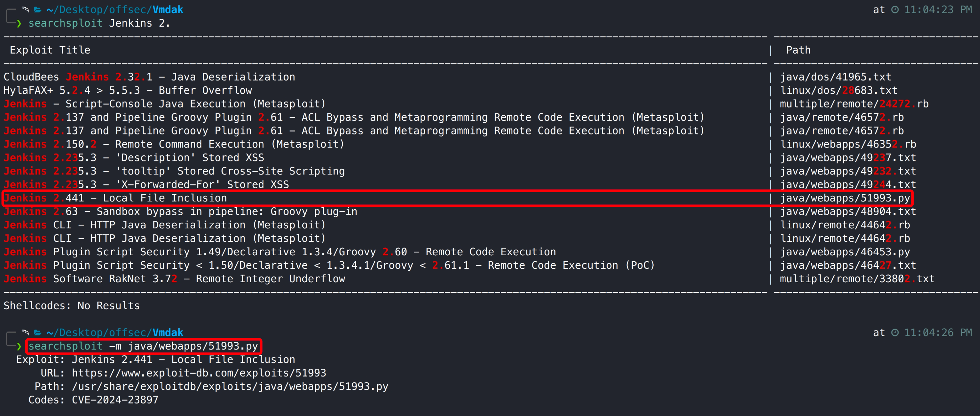The height and width of the screenshot is (416, 980).
Task: Click folder icon in the lower prompt line
Action: click(x=38, y=333)
